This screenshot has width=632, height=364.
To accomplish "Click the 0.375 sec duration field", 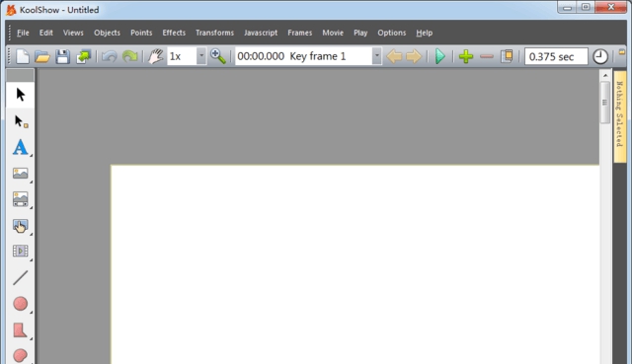I will click(556, 56).
